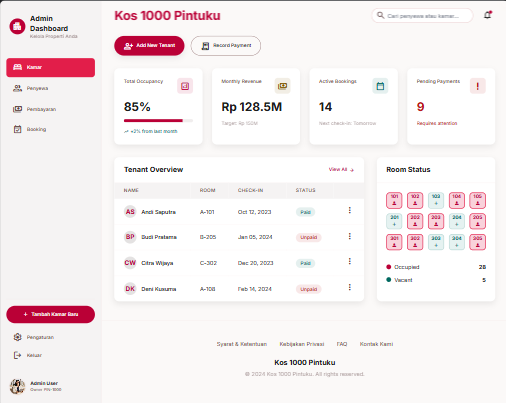Open row options for Budi Pratama
Viewport: 506px width, 403px height.
tap(350, 236)
